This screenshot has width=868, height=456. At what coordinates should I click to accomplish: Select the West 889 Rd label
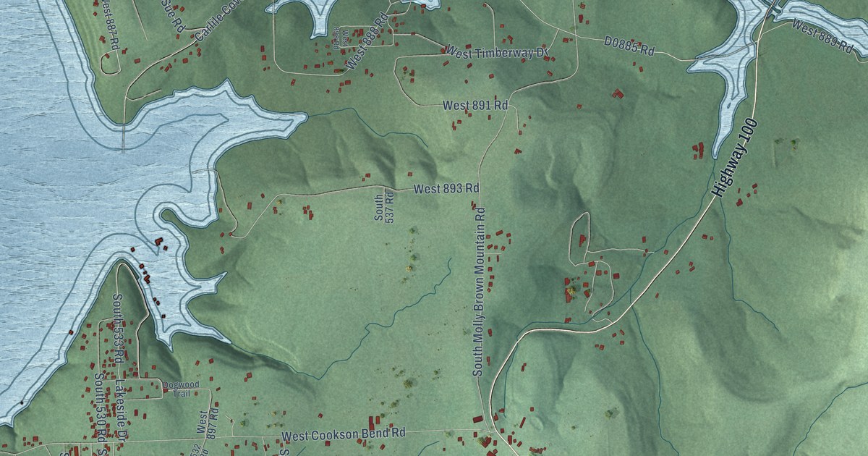[823, 35]
